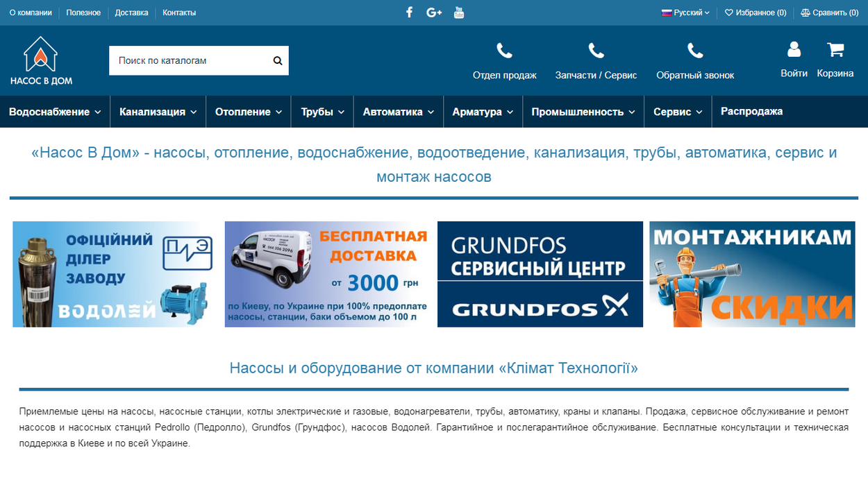Viewport: 868px width, 494px height.
Task: Open Избранное (0) favorites link
Action: (x=756, y=12)
